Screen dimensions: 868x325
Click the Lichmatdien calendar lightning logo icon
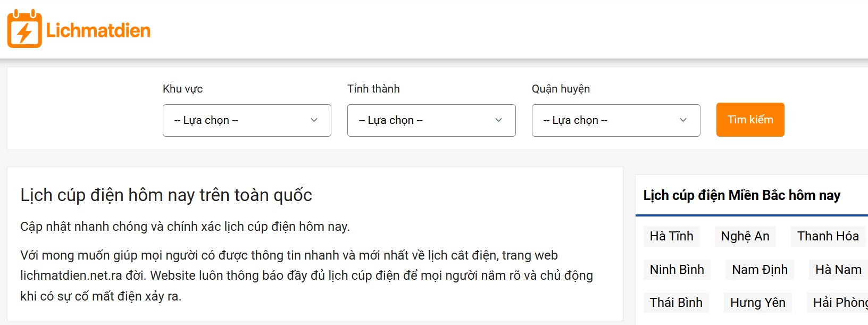pos(24,29)
